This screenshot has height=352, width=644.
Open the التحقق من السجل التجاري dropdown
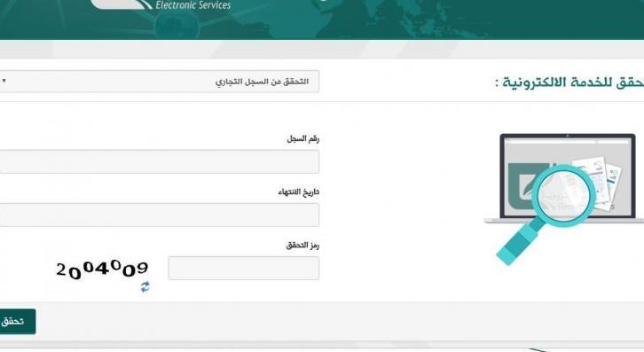[x=159, y=82]
